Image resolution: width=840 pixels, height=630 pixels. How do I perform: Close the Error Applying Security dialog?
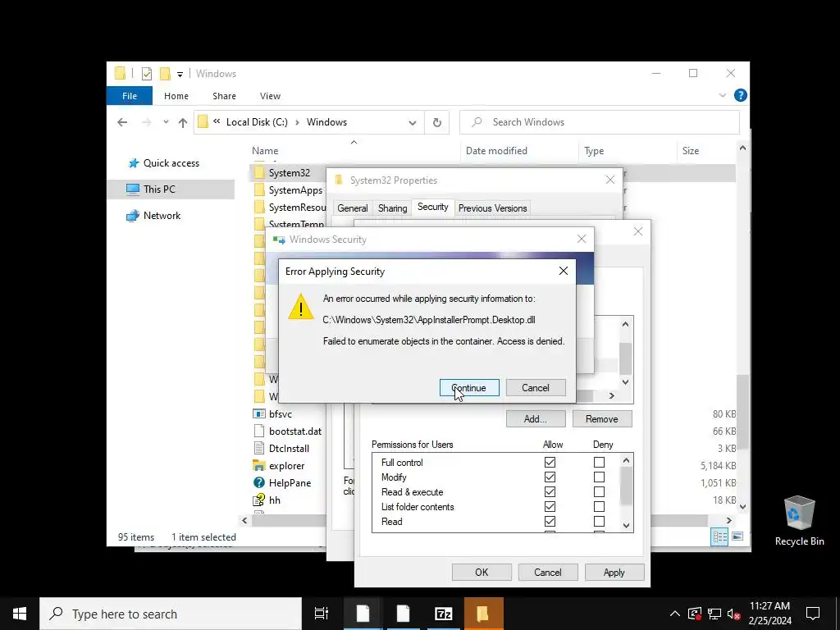coord(563,271)
